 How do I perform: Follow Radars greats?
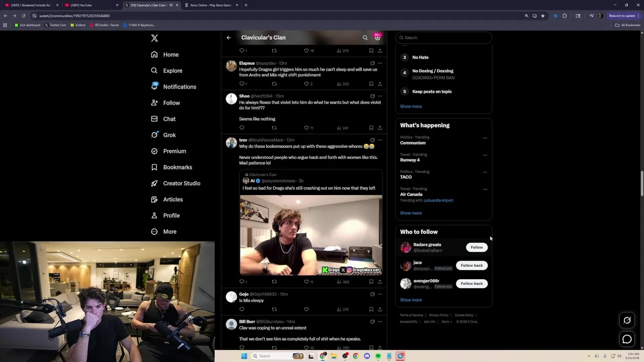click(x=476, y=247)
